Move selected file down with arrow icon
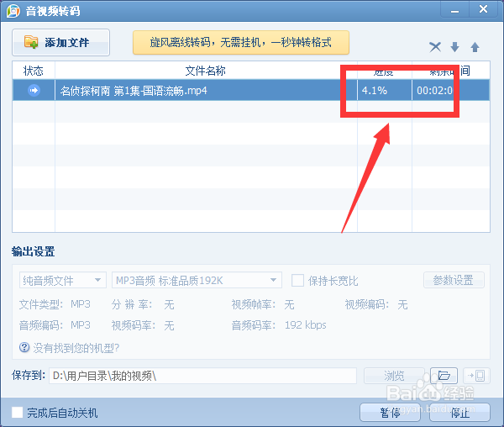The height and width of the screenshot is (427, 504). pos(454,47)
